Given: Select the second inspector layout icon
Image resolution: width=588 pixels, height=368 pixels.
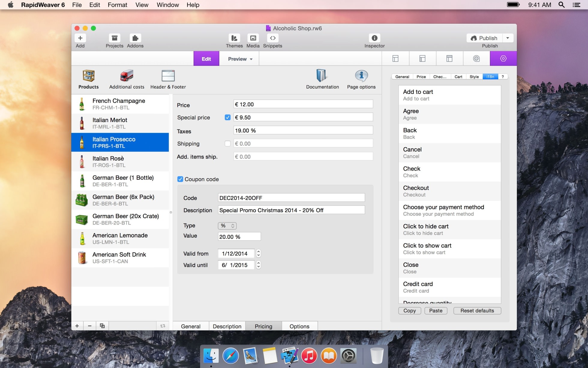Looking at the screenshot, I should [x=422, y=59].
